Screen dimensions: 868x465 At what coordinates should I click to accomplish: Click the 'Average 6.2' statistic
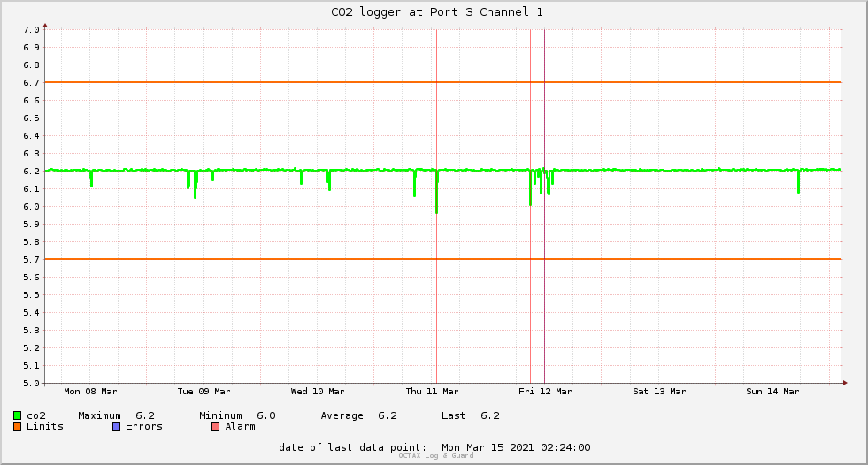(358, 415)
